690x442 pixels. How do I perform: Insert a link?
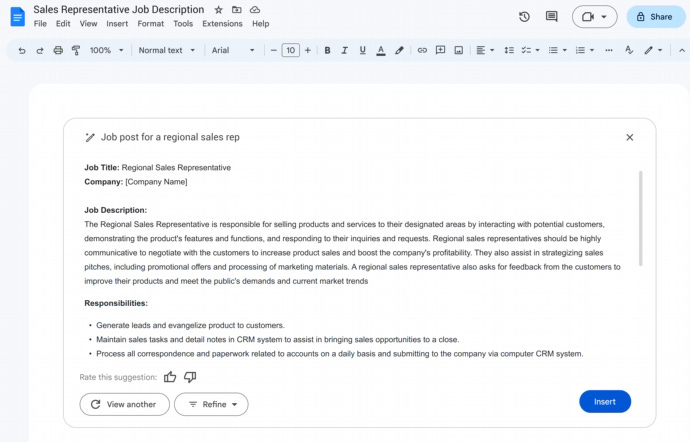[x=422, y=50]
